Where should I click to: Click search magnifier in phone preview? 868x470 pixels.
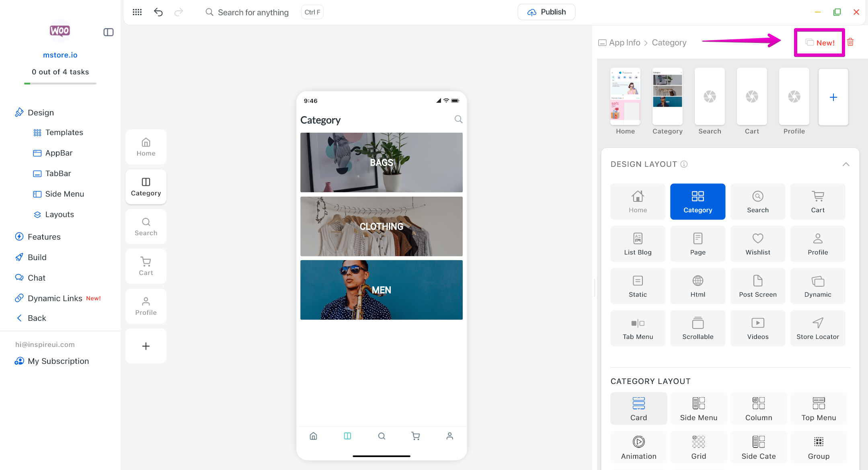(x=458, y=119)
